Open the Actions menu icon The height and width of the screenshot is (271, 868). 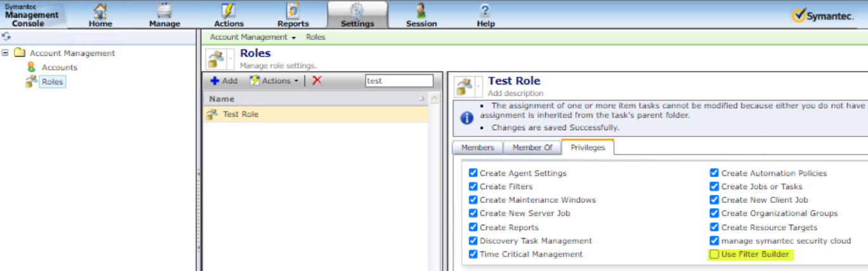(x=228, y=11)
